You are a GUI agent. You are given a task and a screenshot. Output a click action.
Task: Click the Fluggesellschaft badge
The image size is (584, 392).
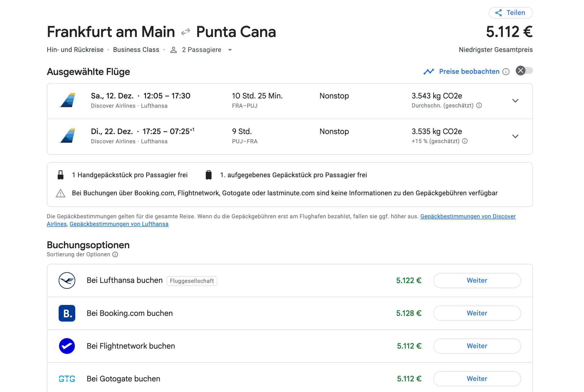192,281
